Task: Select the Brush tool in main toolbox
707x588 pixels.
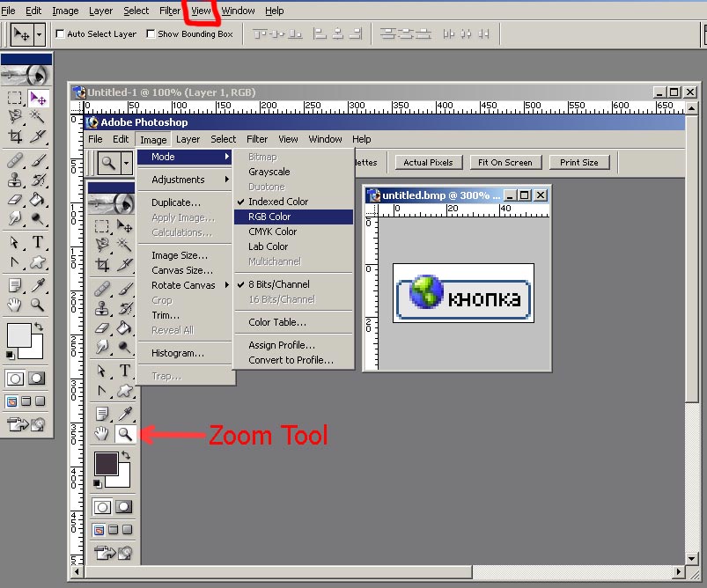Action: 38,160
